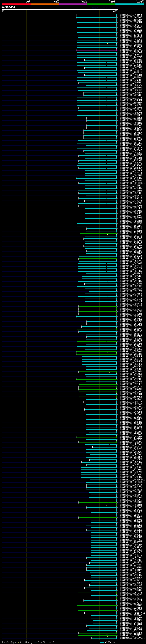The image size is (146, 644).
Task: Click the purple alignment bar below B1PB85
Action: coord(96,50)
